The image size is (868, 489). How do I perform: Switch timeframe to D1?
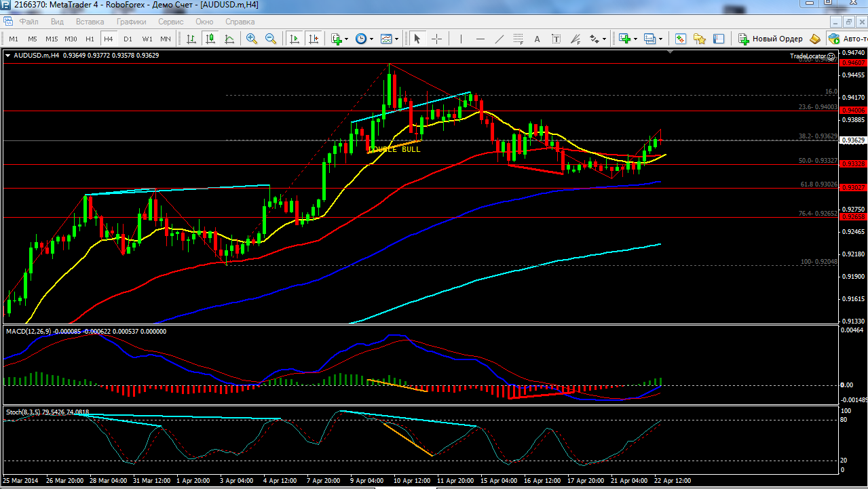click(128, 39)
